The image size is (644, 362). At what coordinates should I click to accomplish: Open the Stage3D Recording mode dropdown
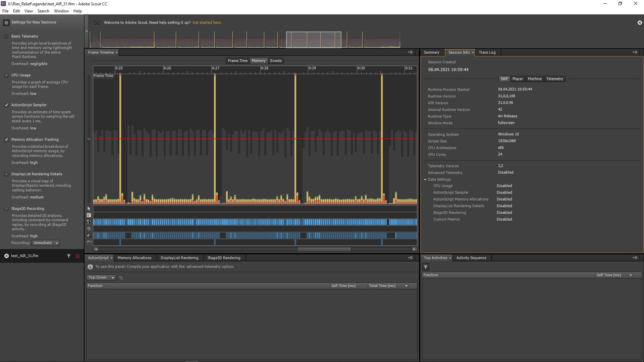(x=45, y=243)
